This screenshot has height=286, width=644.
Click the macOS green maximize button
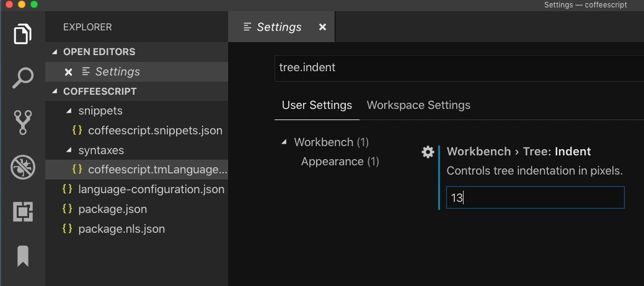[x=35, y=4]
